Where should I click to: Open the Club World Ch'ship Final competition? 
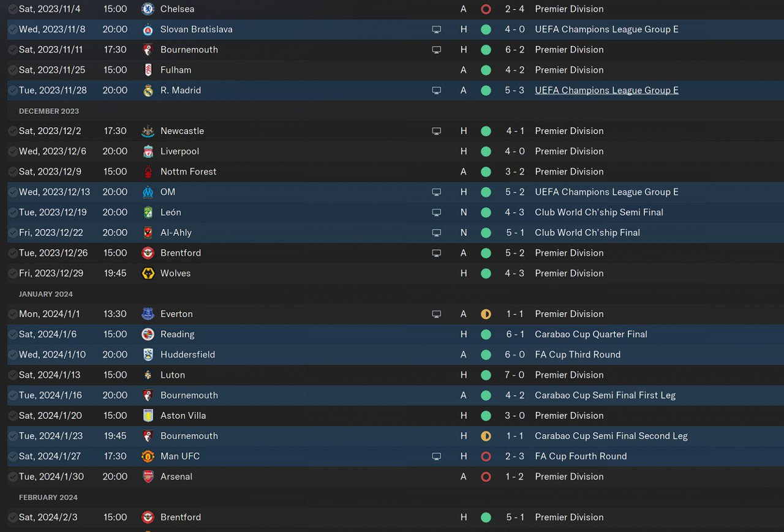tap(587, 233)
